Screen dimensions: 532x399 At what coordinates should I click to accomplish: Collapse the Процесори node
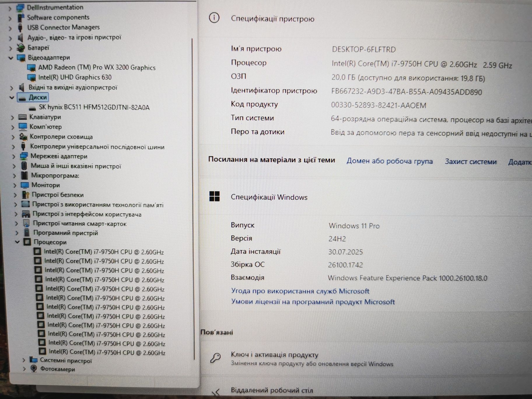coord(17,242)
